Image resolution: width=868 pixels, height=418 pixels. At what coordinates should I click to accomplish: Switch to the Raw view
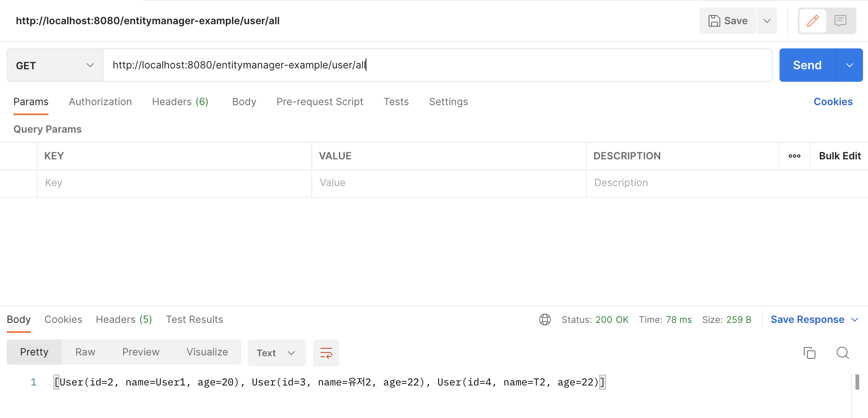coord(85,352)
